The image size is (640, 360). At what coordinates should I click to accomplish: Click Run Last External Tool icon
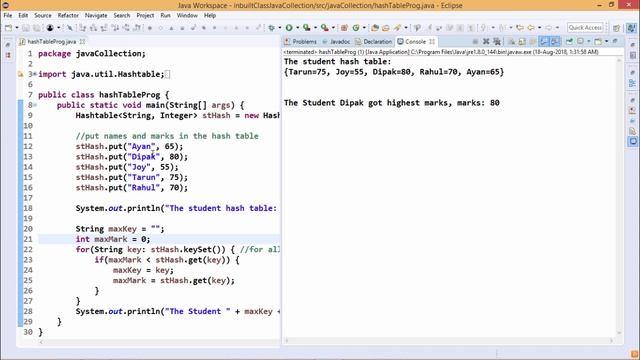tap(324, 28)
